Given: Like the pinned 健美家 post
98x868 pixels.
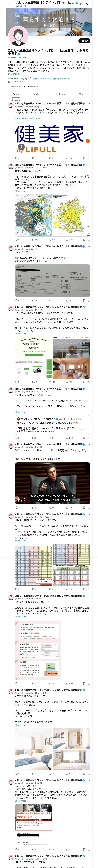Looking at the screenshot, I should 51,158.
